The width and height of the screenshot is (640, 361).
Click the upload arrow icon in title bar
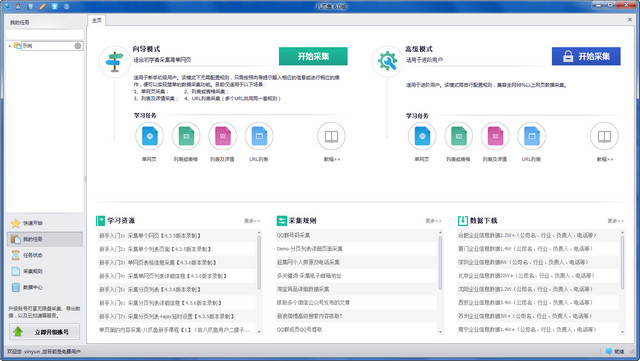(54, 6)
